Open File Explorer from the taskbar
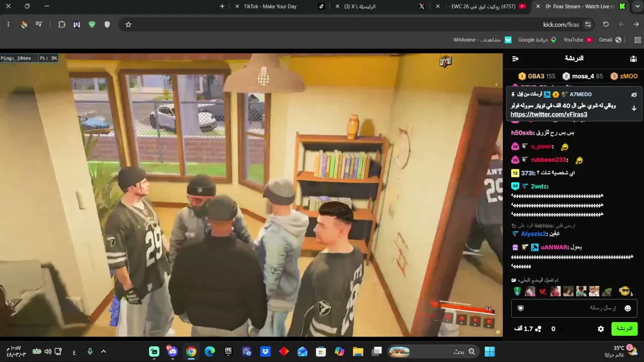644x362 pixels. (x=358, y=352)
